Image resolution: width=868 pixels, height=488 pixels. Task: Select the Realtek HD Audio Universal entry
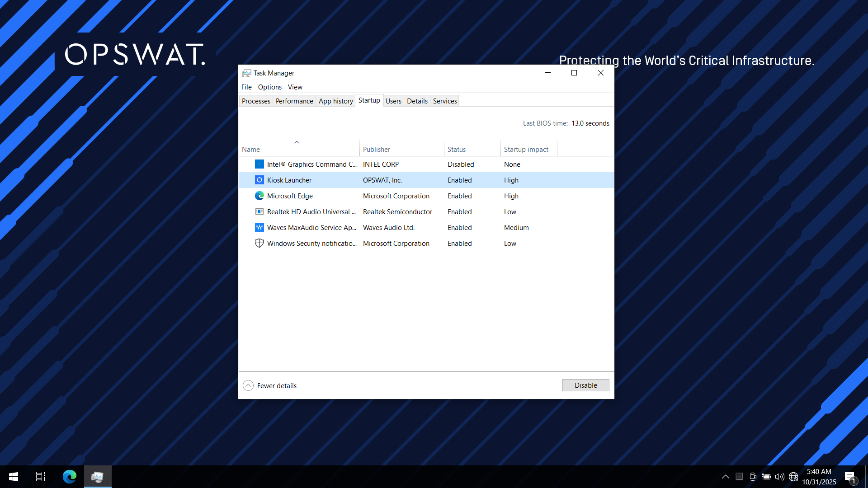point(311,211)
